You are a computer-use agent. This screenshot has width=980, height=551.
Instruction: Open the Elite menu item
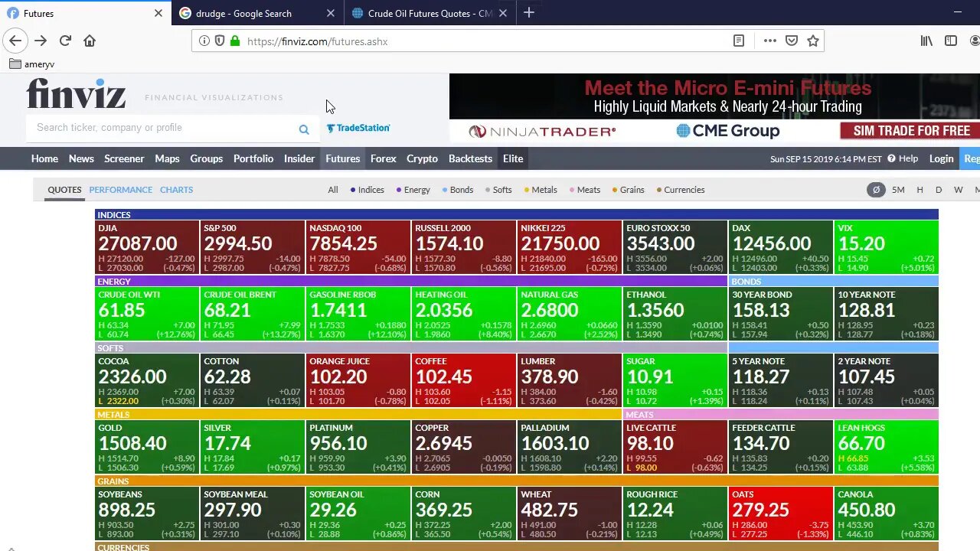pyautogui.click(x=513, y=158)
